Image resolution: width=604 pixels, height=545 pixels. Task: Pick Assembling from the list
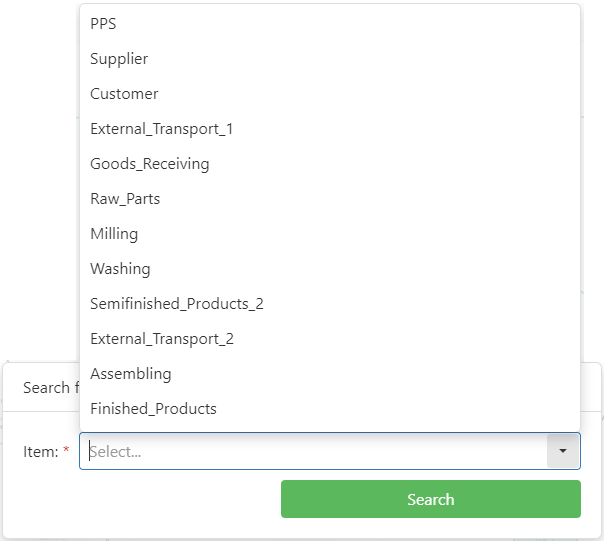click(130, 374)
